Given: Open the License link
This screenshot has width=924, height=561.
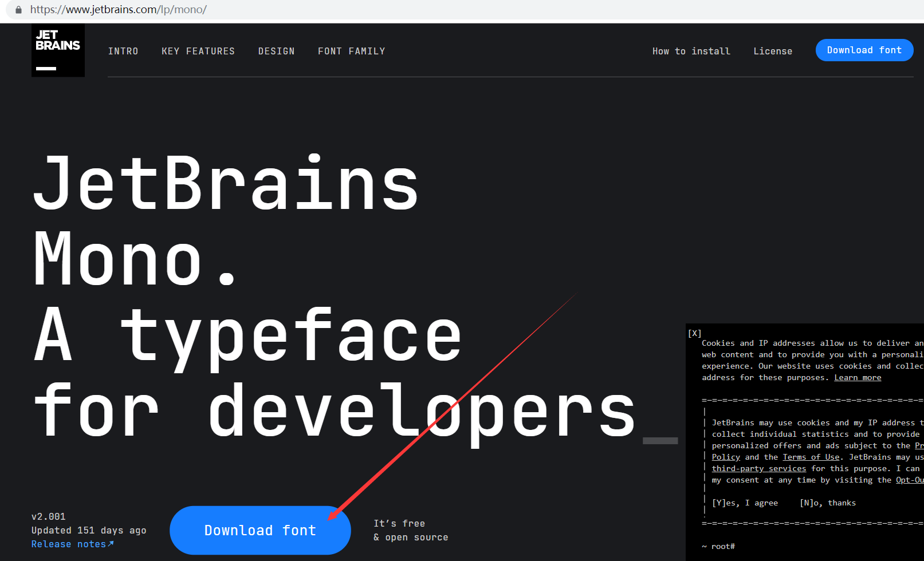Looking at the screenshot, I should click(773, 52).
